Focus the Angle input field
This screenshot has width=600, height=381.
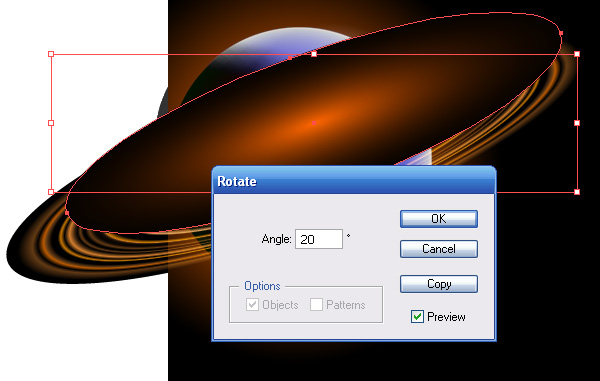click(x=319, y=239)
